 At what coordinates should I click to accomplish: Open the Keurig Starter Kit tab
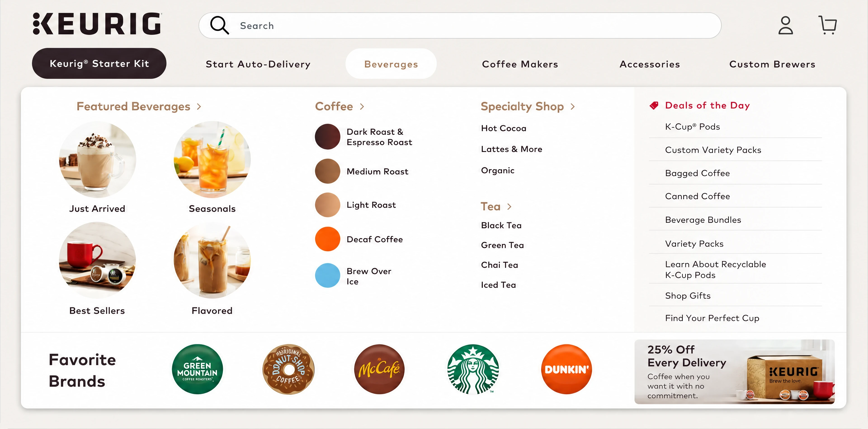coord(99,63)
